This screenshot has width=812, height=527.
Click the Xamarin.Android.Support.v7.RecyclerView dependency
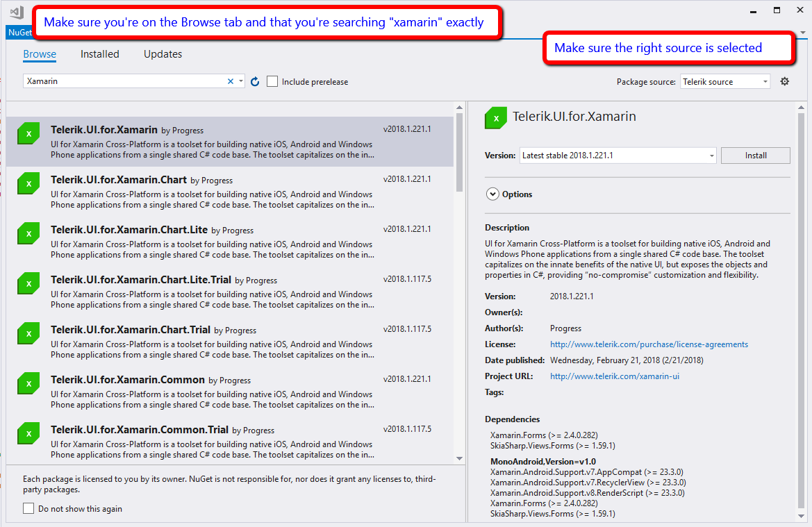point(588,483)
